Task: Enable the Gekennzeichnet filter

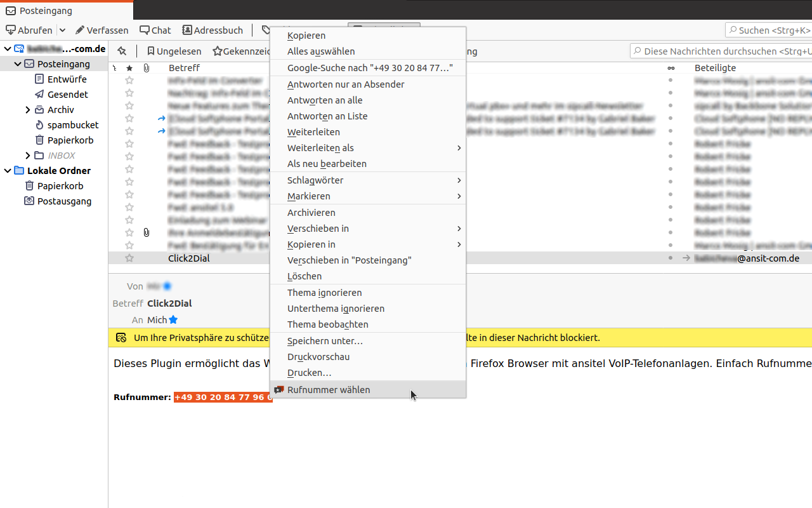Action: tap(242, 51)
